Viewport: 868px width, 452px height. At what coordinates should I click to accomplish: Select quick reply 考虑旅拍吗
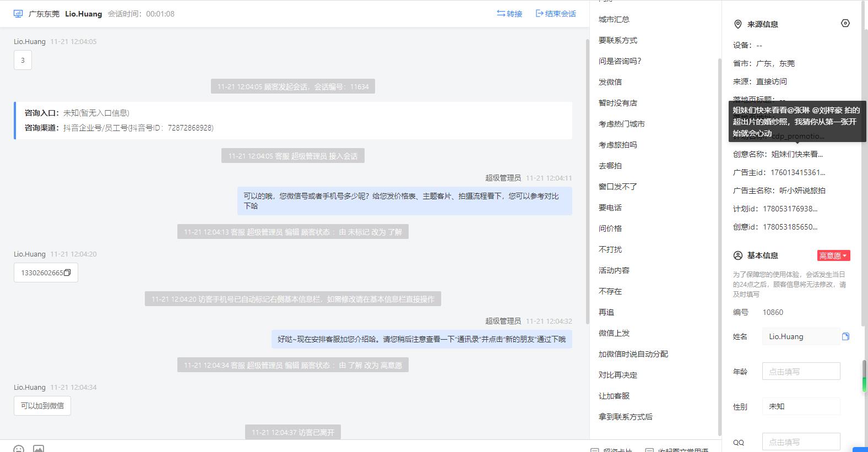pyautogui.click(x=618, y=145)
